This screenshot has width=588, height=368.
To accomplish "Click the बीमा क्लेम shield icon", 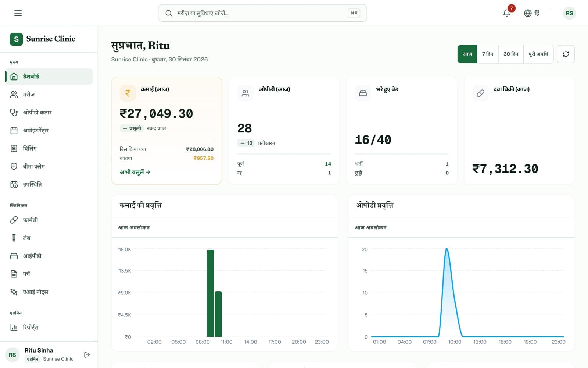I will click(x=14, y=166).
